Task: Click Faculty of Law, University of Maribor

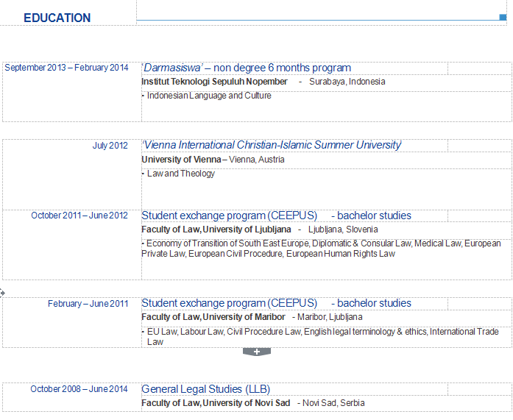Action: (213, 317)
